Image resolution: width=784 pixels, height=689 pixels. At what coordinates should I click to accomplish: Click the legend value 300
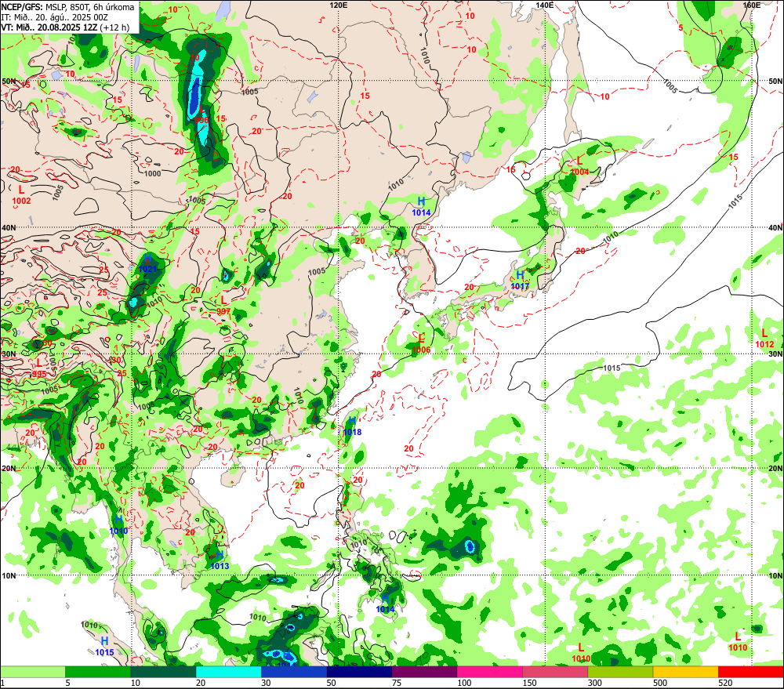(595, 683)
